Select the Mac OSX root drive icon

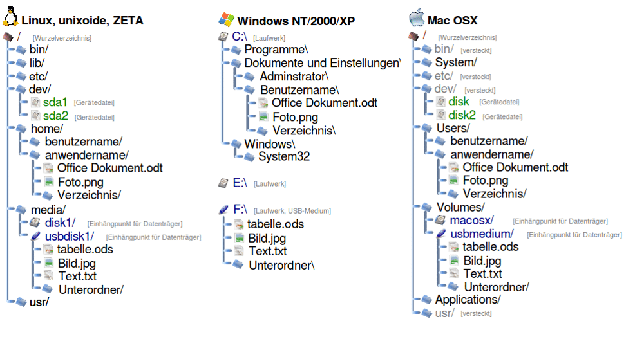tap(413, 36)
